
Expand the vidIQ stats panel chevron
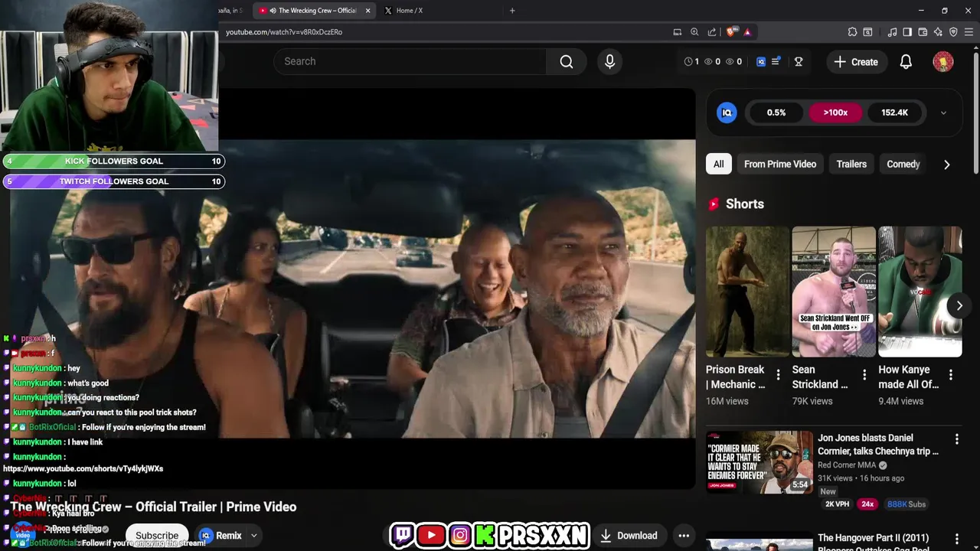943,112
